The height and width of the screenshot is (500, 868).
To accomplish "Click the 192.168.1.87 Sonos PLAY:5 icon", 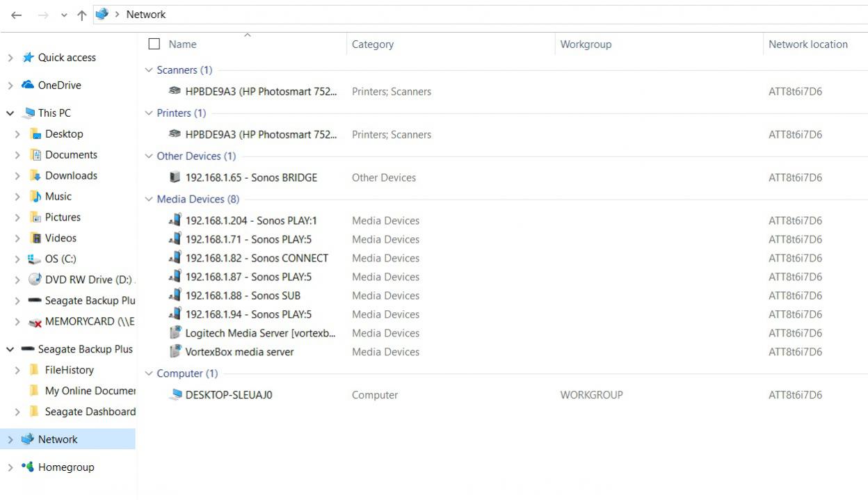I will point(175,277).
